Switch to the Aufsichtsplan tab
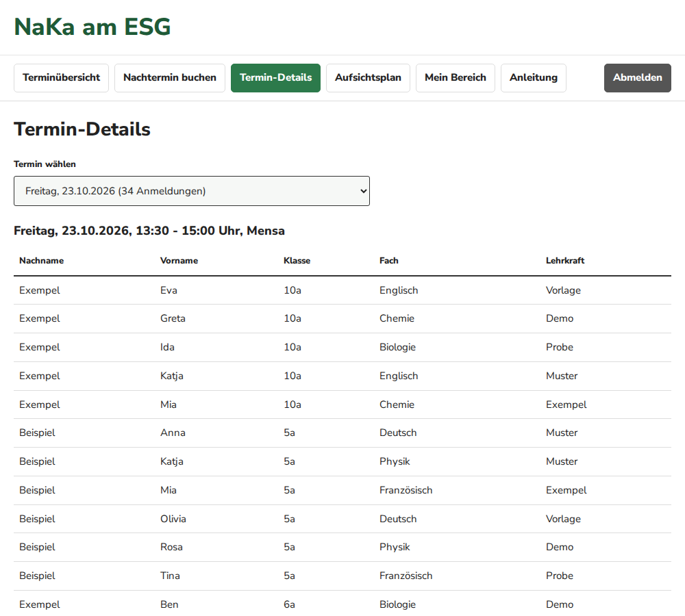The height and width of the screenshot is (616, 685). click(368, 78)
